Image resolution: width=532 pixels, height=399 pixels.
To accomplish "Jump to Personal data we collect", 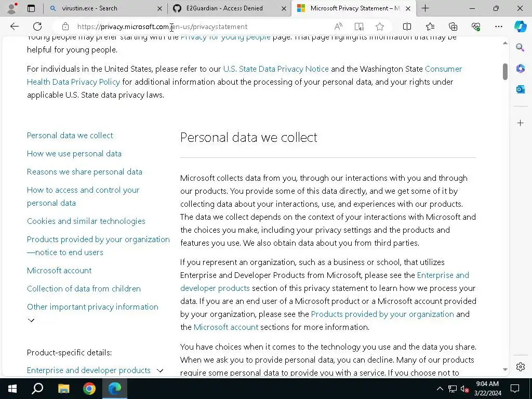I will [x=70, y=136].
